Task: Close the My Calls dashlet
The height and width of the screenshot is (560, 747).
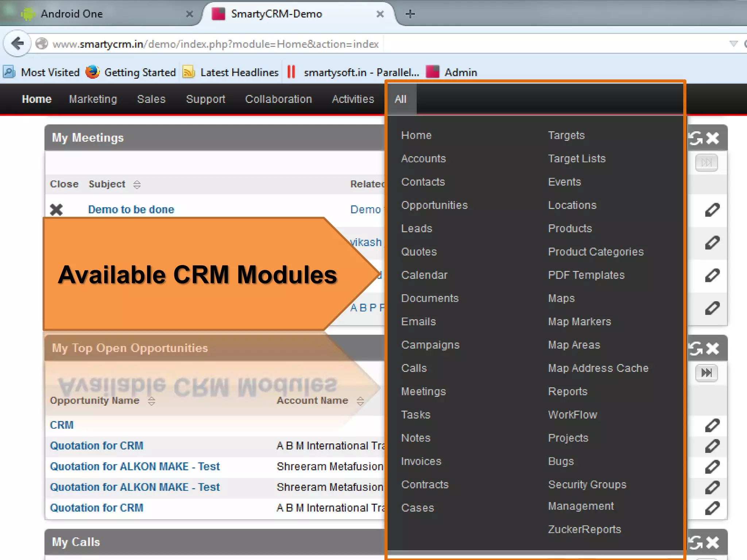Action: (712, 542)
